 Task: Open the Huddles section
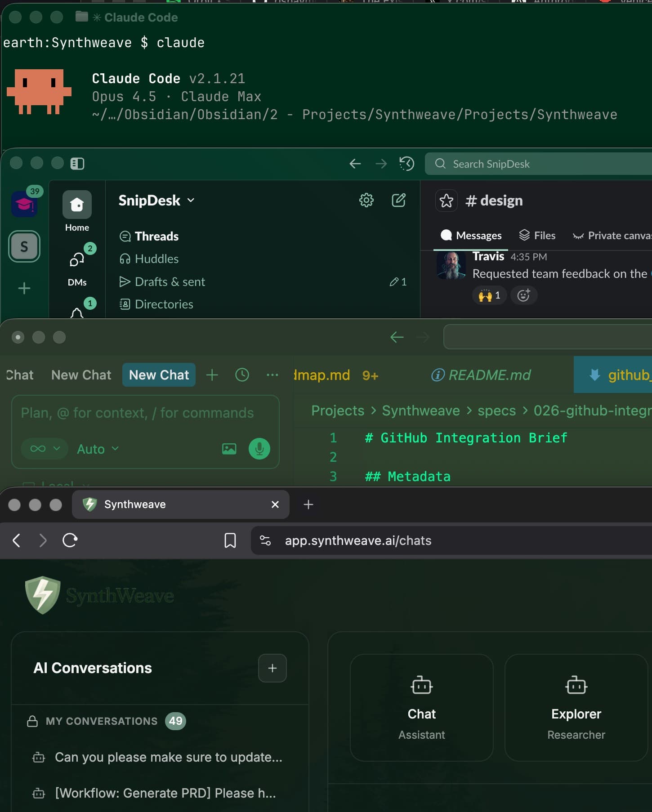click(x=156, y=259)
